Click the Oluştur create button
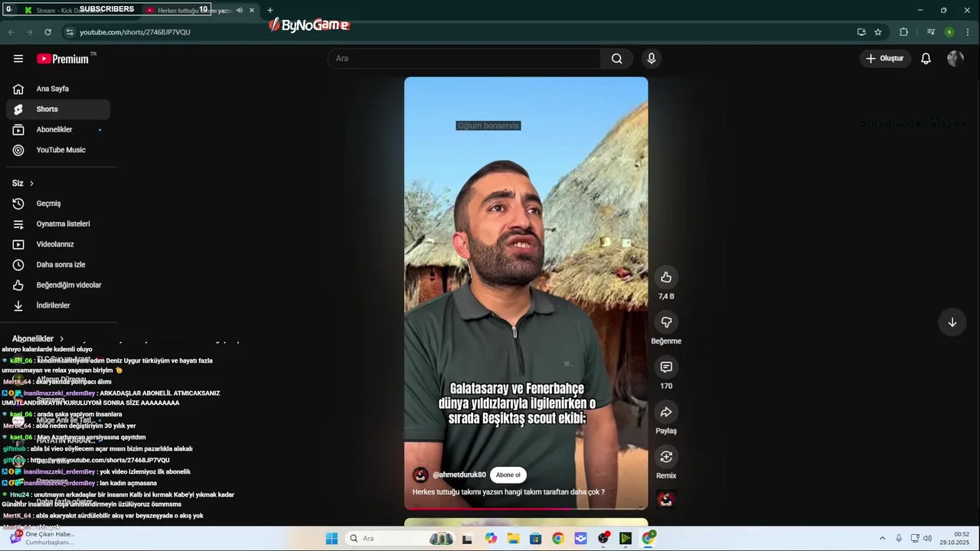 click(884, 58)
